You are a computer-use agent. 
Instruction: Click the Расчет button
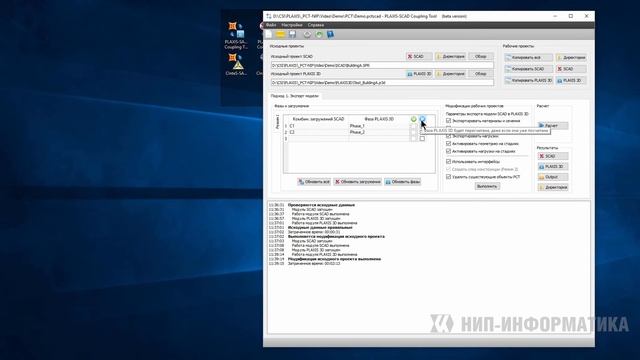pos(553,126)
